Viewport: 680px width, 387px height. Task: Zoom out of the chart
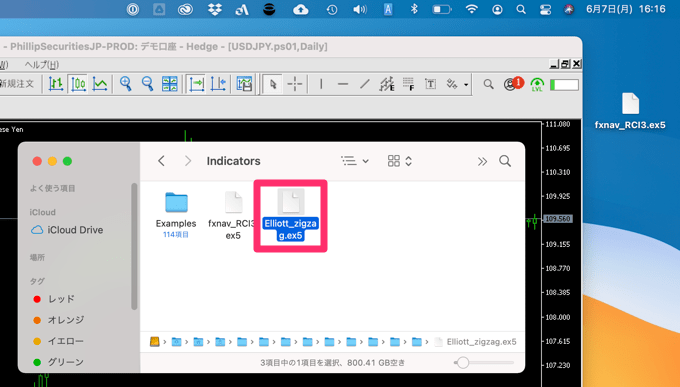(x=147, y=84)
